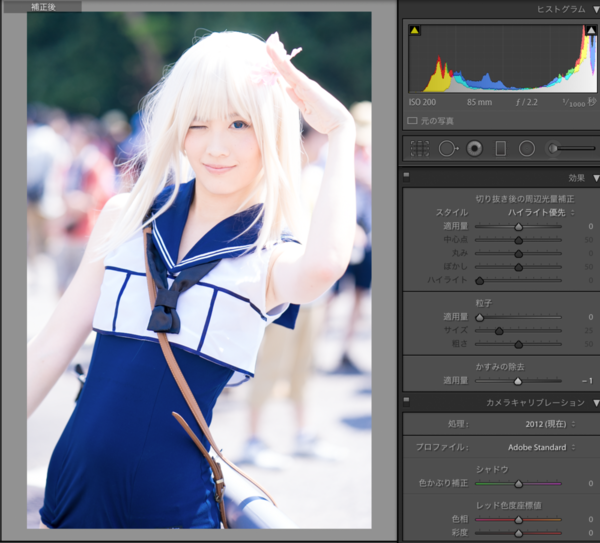
Task: Toggle highlight clipping indicator in histogram
Action: [591, 31]
